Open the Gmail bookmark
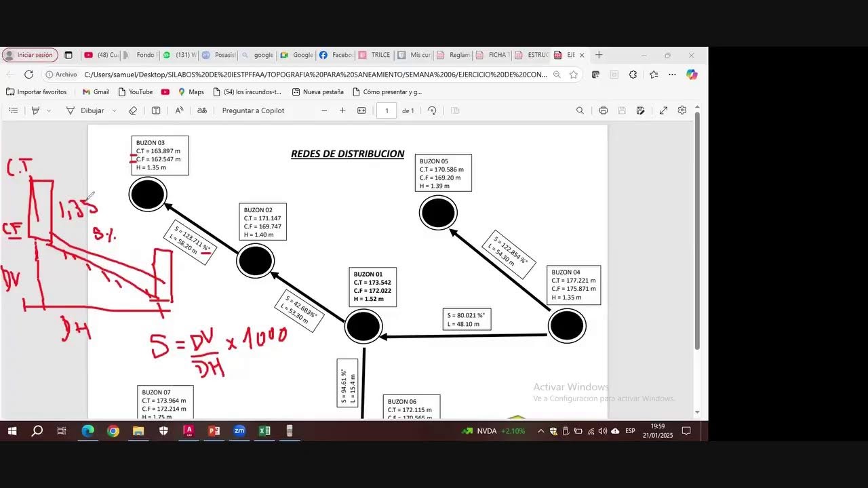Image resolution: width=868 pixels, height=488 pixels. 96,91
